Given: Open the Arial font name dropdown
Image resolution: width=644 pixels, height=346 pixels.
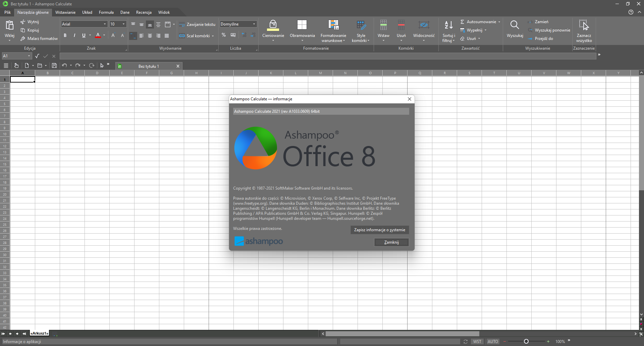Looking at the screenshot, I should click(x=105, y=24).
